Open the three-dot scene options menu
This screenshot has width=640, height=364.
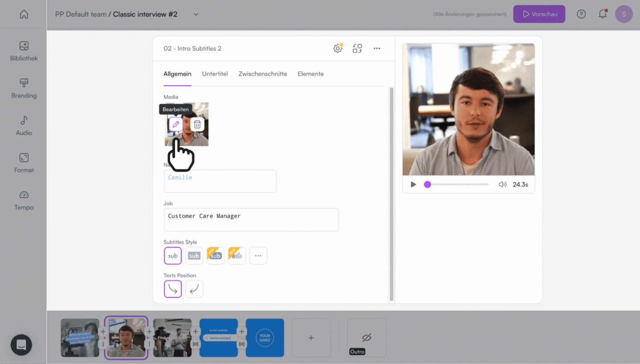(x=377, y=48)
